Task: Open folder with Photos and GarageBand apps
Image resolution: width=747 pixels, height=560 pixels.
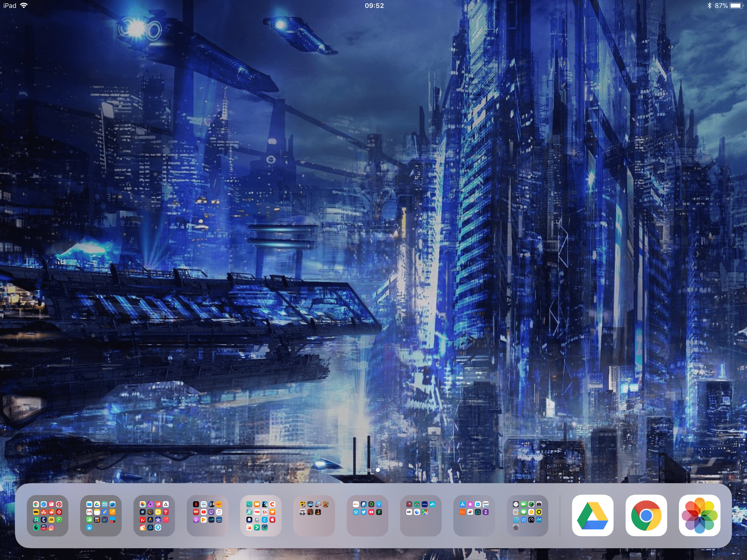Action: 154,515
